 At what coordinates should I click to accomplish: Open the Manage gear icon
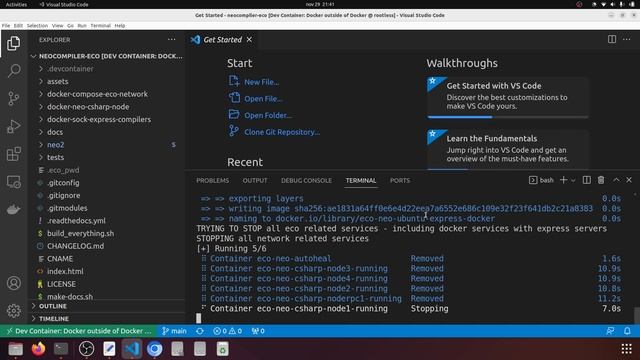13,311
